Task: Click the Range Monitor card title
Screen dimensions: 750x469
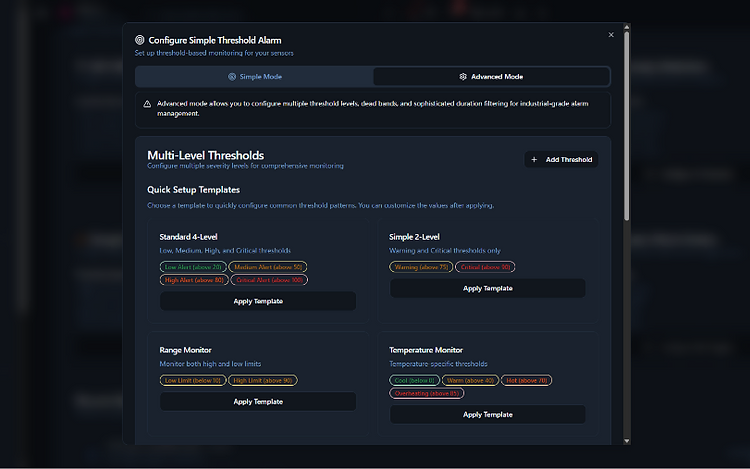Action: [x=185, y=350]
